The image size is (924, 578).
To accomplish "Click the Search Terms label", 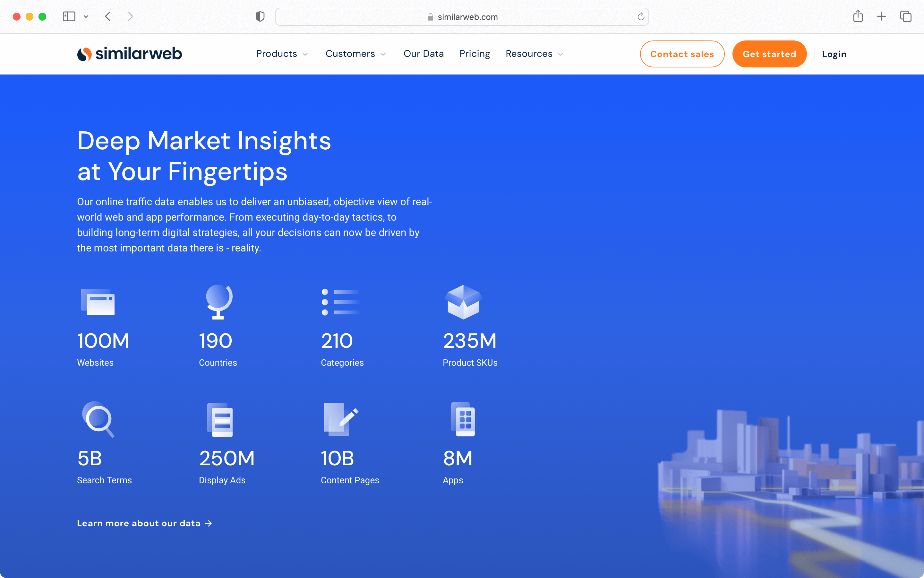I will pyautogui.click(x=104, y=480).
